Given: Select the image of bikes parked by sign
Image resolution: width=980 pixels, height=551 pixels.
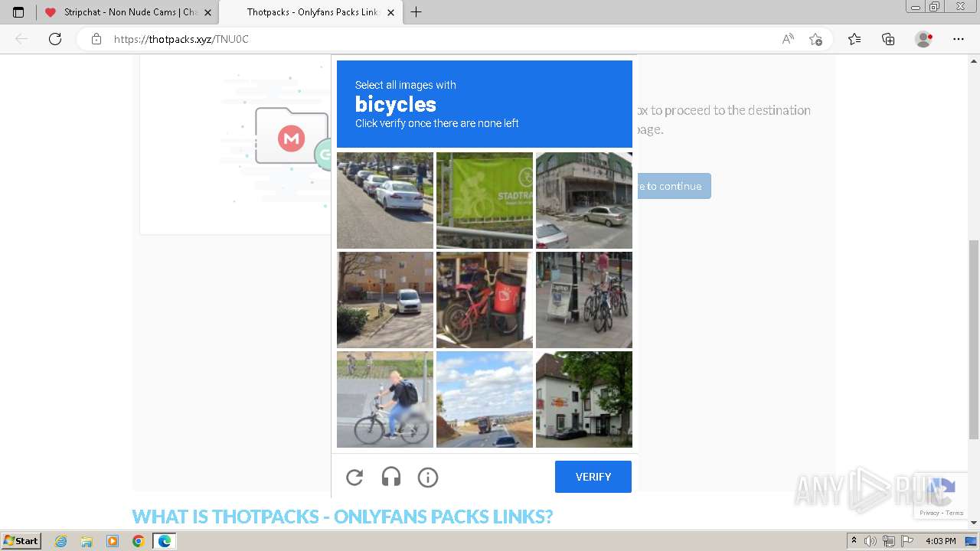Looking at the screenshot, I should (584, 300).
